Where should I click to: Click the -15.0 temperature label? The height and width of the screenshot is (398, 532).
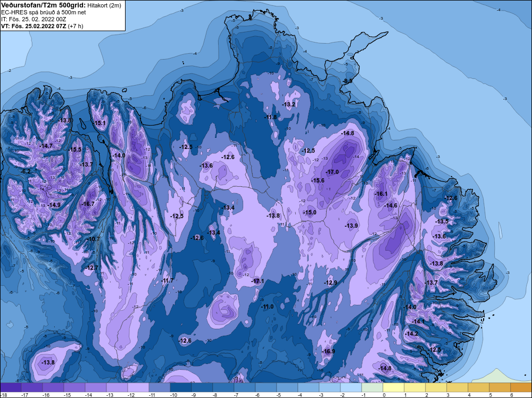coord(310,212)
